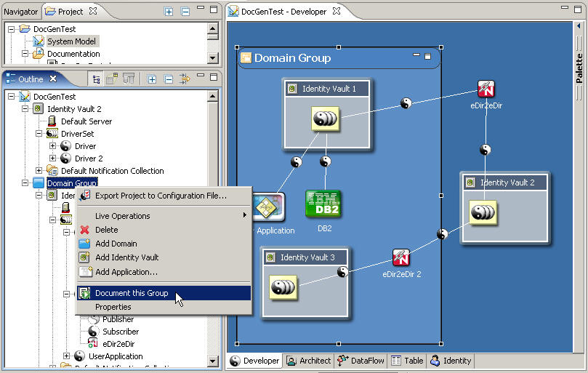Select eDir2eDir item in Outline tree
This screenshot has height=373, width=588.
click(x=118, y=344)
